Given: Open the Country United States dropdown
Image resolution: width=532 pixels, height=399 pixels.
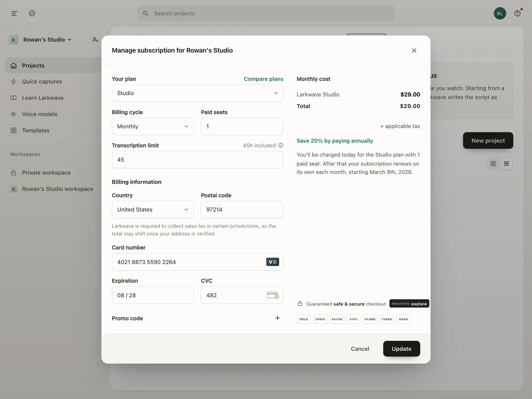Looking at the screenshot, I should (x=153, y=209).
